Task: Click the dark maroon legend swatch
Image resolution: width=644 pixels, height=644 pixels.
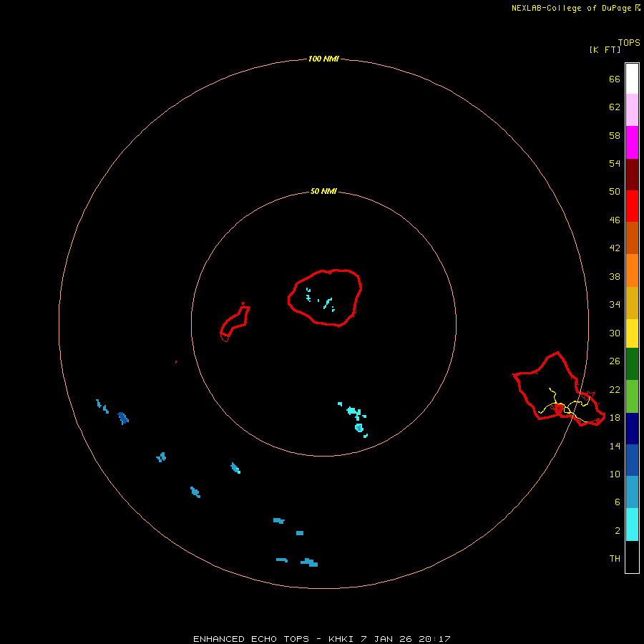Action: (x=632, y=174)
